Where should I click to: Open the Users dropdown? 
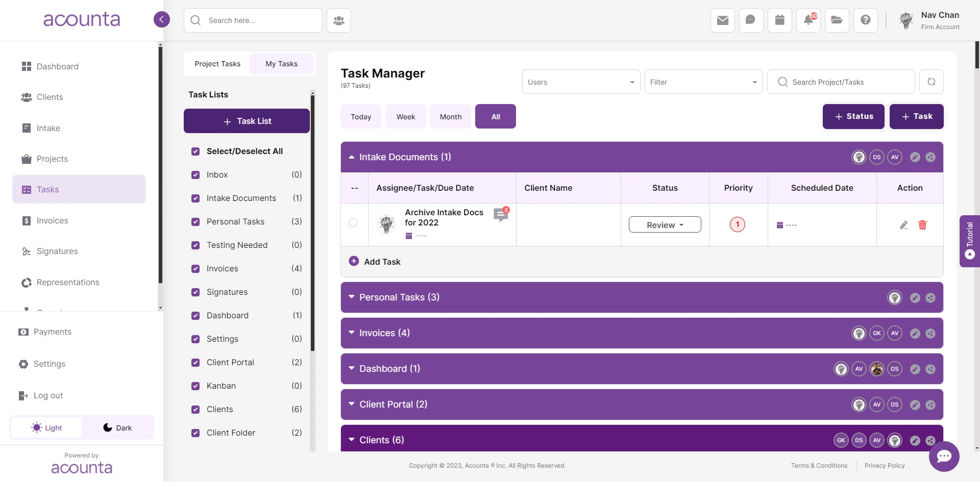[x=580, y=82]
